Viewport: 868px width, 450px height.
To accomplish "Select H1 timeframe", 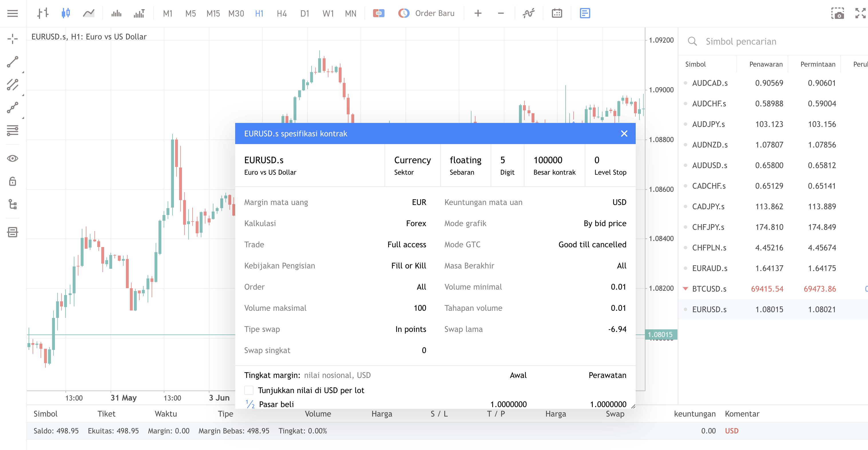I will 259,13.
